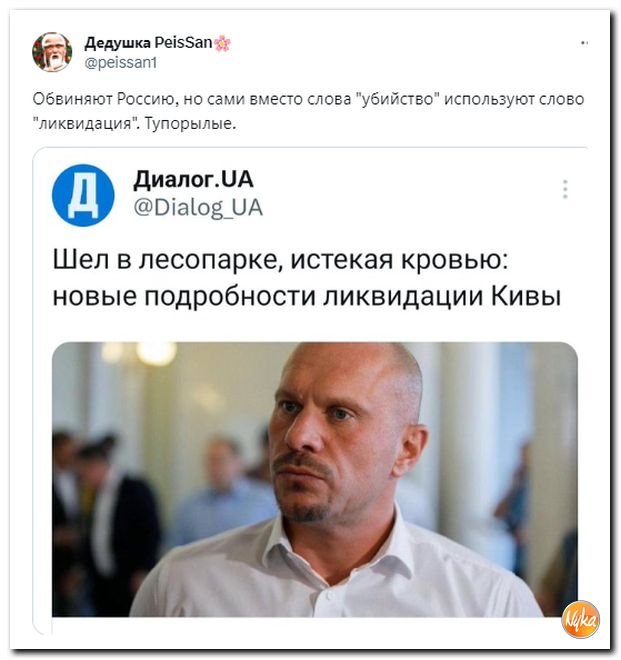Click the word Тупорылые in tweet
This screenshot has width=621, height=660.
point(190,124)
